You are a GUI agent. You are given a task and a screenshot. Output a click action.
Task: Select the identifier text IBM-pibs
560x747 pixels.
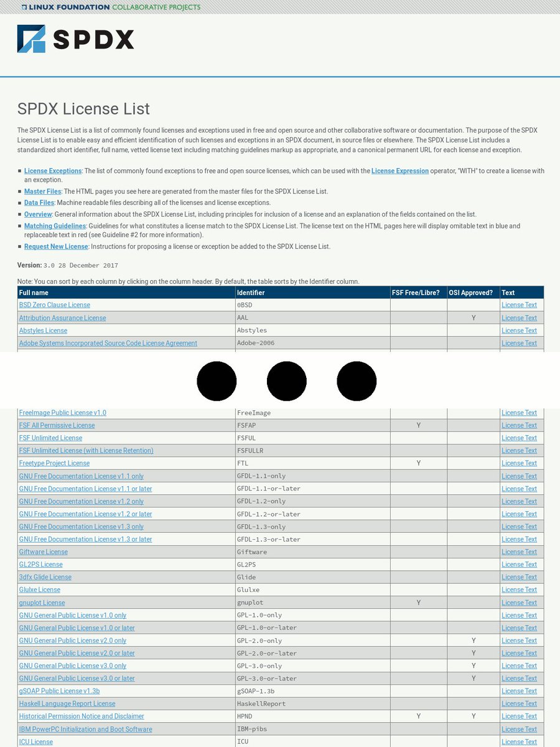tap(252, 729)
